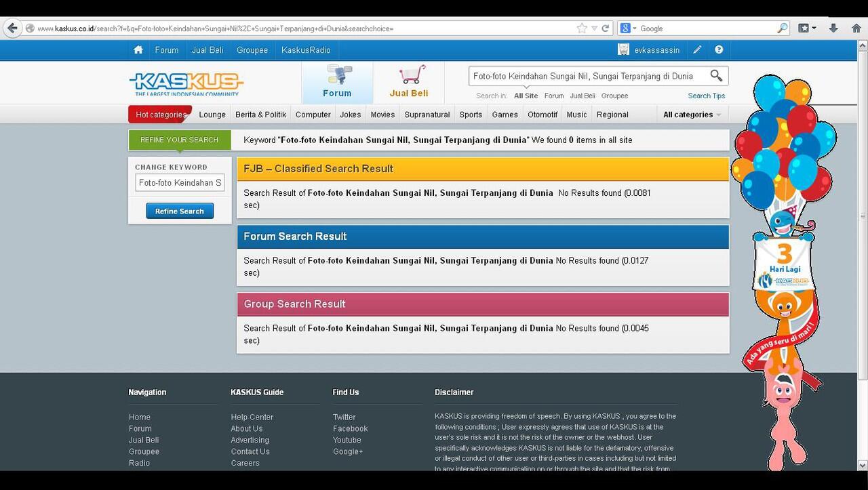Reload the page with the refresh icon
Viewport: 868px width, 490px height.
606,28
